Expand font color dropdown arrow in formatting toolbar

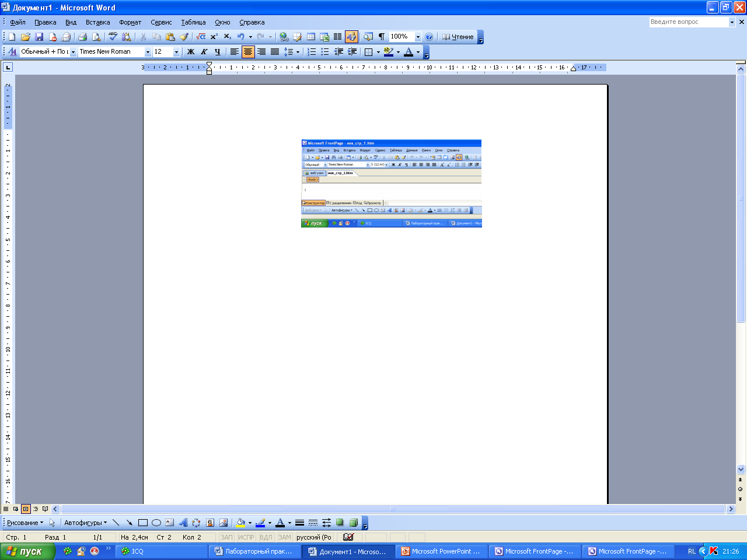pyautogui.click(x=418, y=52)
